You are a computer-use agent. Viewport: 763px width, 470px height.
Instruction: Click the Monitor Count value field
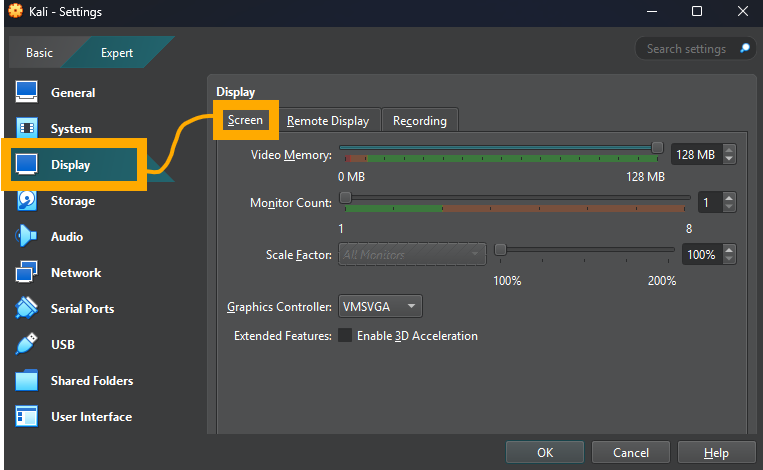click(x=710, y=202)
